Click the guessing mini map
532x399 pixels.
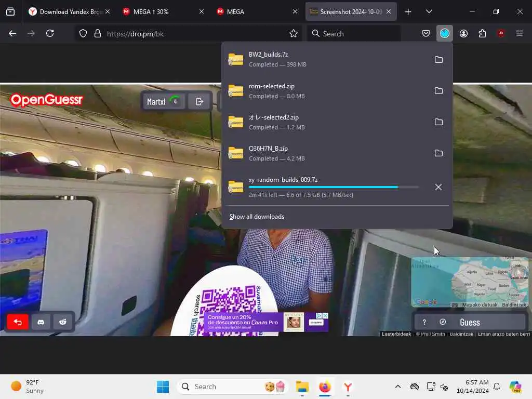point(470,282)
